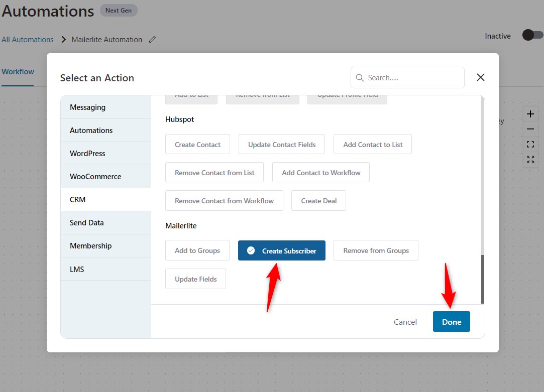
Task: Open the Send Data category
Action: pyautogui.click(x=106, y=223)
